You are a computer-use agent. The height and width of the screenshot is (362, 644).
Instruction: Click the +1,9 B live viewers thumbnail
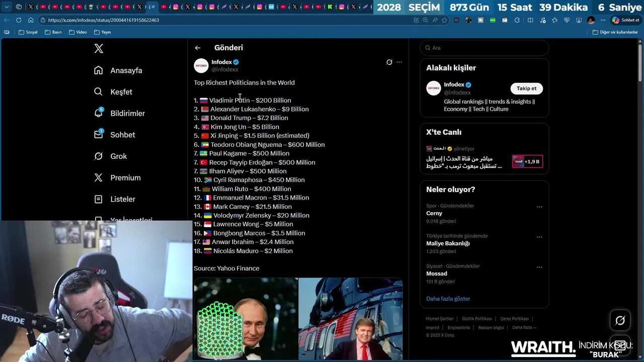(x=527, y=161)
